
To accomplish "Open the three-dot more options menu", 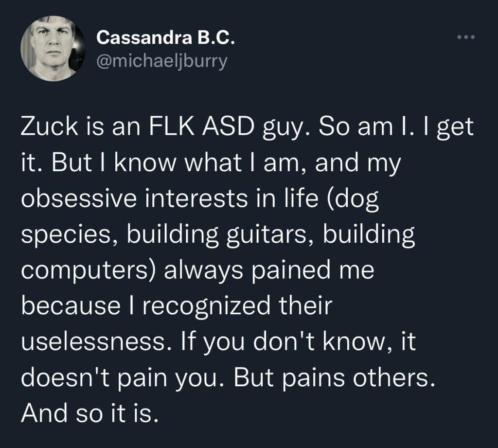I will 468,37.
